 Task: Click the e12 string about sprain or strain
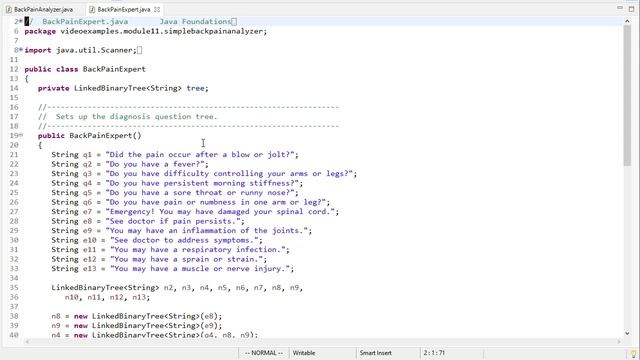(x=187, y=259)
